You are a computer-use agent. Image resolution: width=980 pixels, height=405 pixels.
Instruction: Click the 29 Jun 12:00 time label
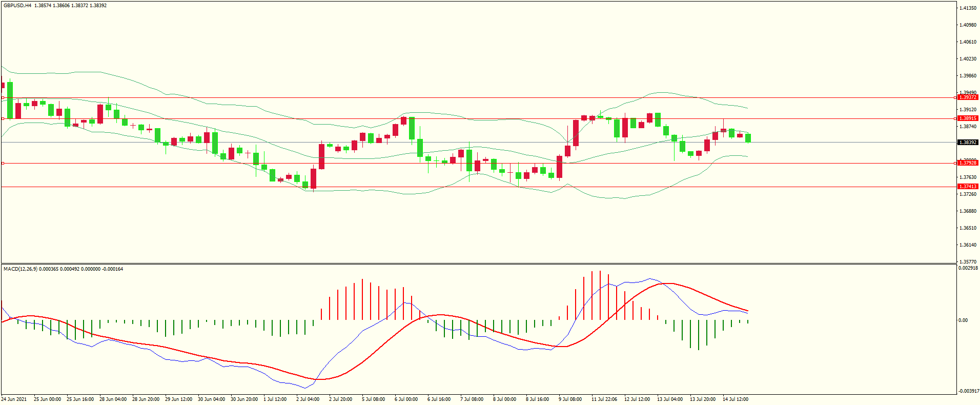pos(178,399)
